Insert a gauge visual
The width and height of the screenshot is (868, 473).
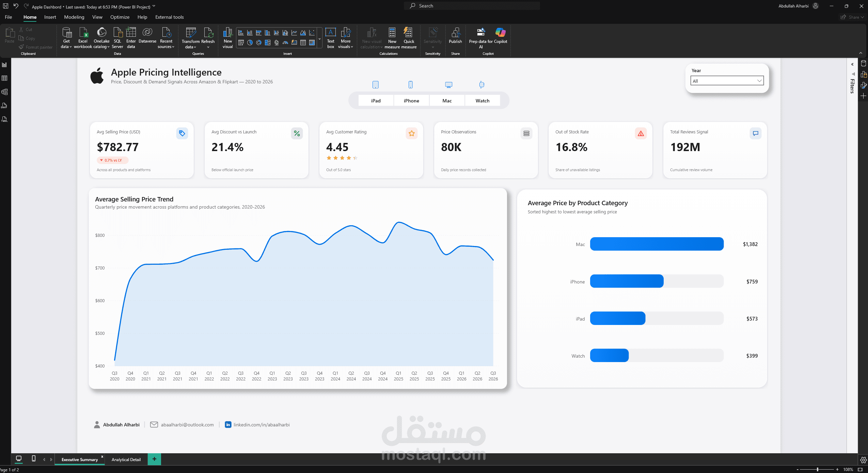click(x=285, y=43)
